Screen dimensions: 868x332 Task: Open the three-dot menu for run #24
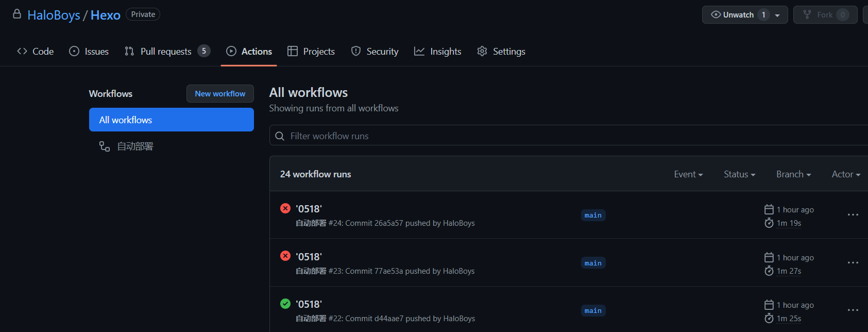click(x=853, y=215)
